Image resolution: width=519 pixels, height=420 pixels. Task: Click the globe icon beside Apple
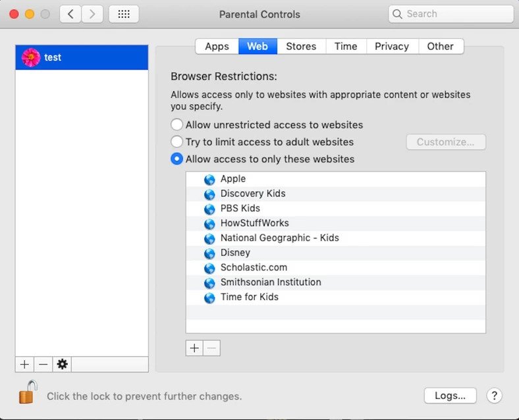209,180
